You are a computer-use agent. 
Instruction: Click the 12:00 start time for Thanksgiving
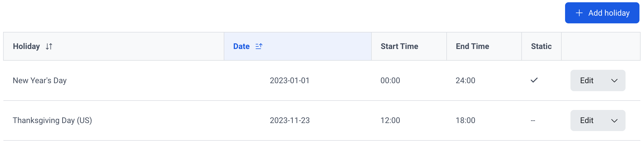(390, 120)
